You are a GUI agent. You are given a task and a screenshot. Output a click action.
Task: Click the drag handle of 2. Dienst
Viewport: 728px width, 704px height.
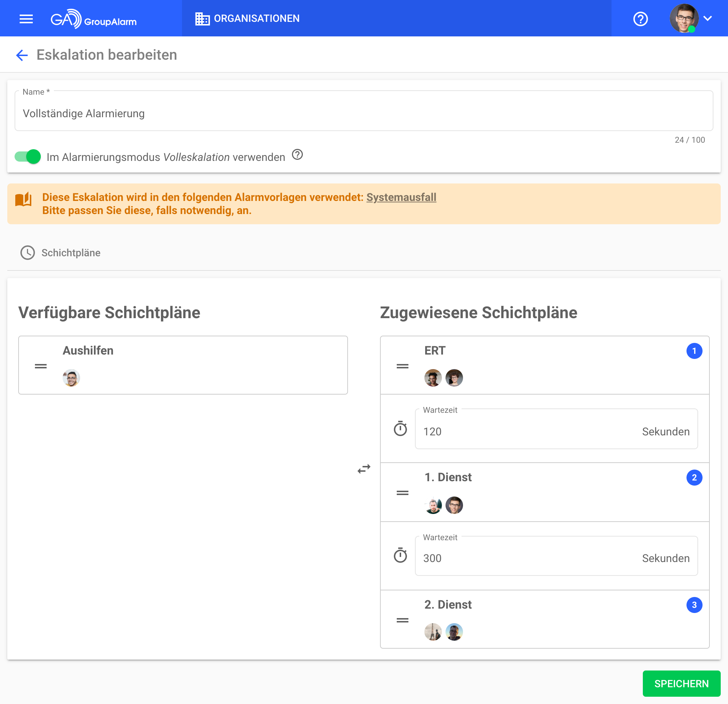[x=402, y=620]
